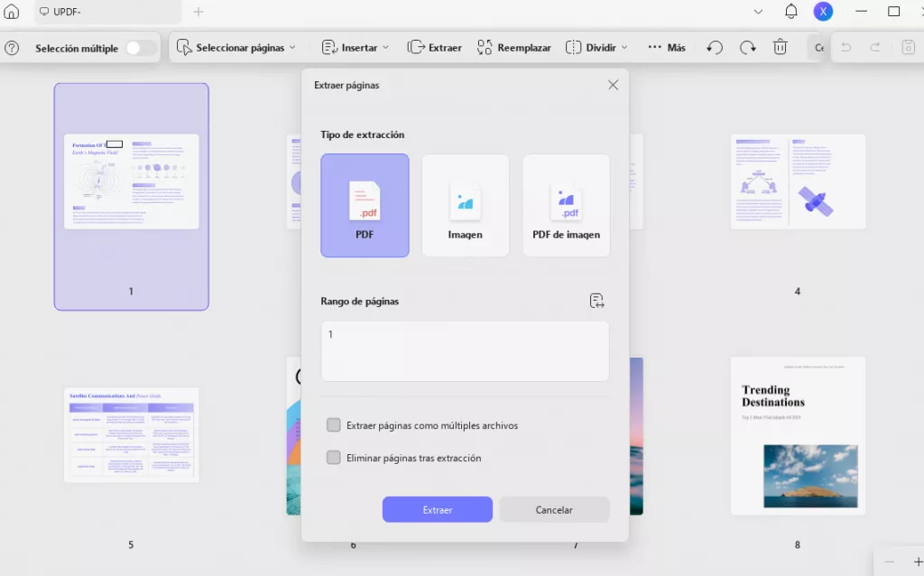The width and height of the screenshot is (924, 576).
Task: Open the notifications bell
Action: (790, 11)
